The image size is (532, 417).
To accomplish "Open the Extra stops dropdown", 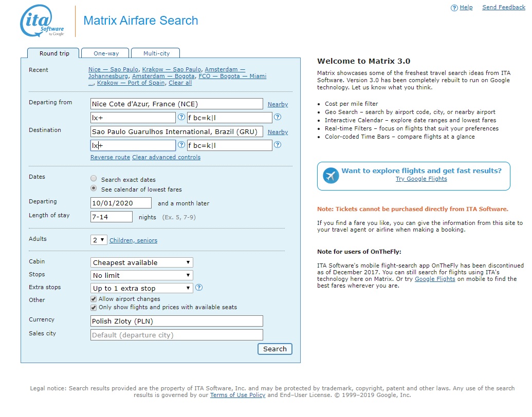I will pyautogui.click(x=141, y=288).
